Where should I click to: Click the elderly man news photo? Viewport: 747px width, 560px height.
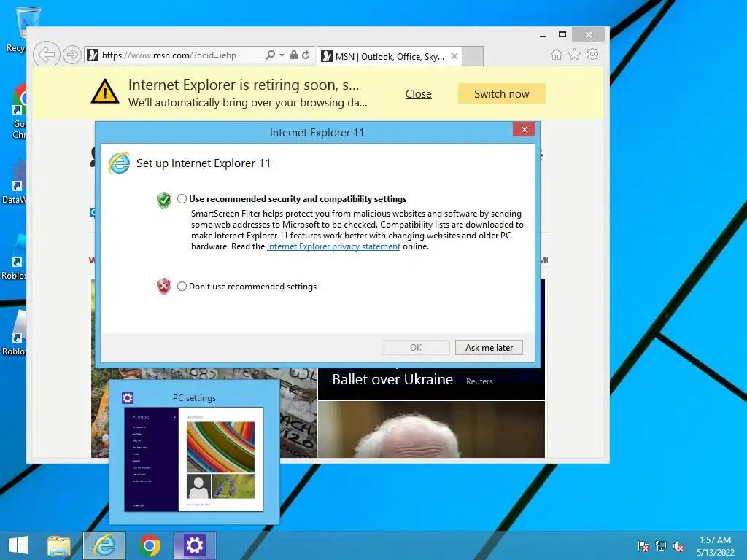click(431, 429)
